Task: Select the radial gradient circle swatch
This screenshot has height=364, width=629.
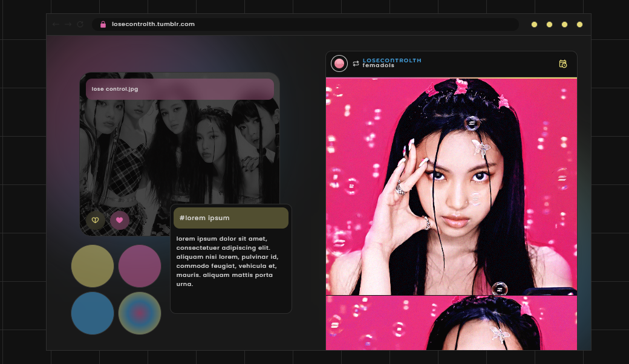Action: tap(140, 313)
